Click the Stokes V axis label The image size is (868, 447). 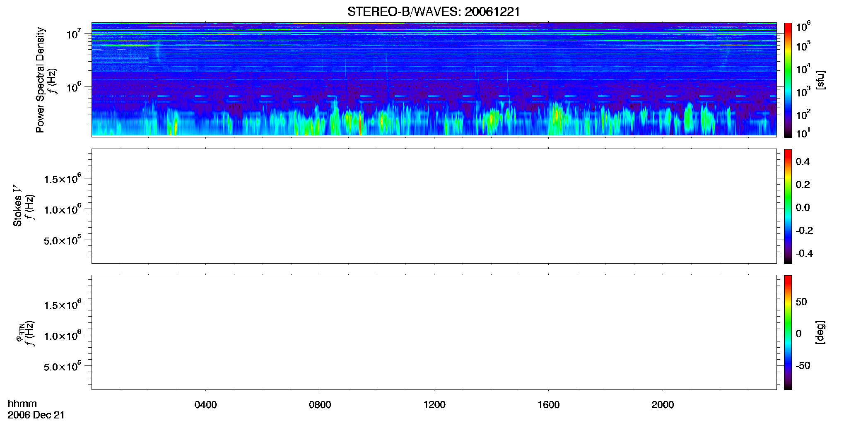click(x=17, y=206)
